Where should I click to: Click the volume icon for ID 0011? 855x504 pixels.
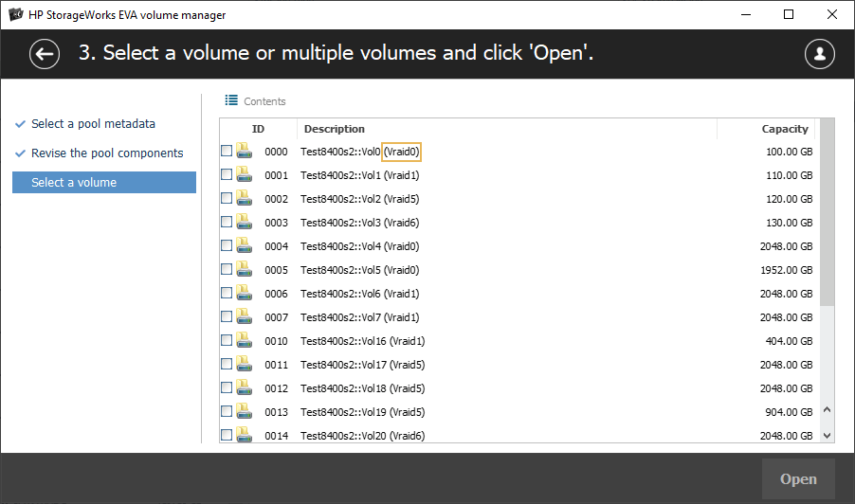244,364
